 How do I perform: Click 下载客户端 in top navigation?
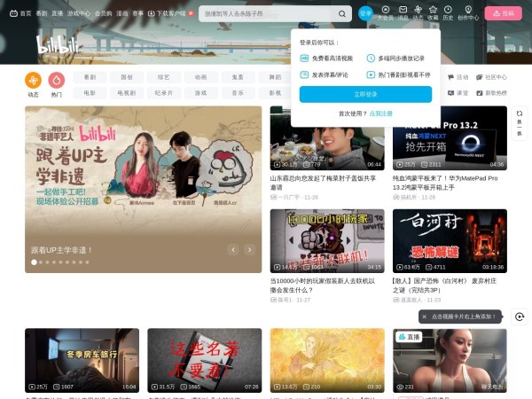[169, 13]
